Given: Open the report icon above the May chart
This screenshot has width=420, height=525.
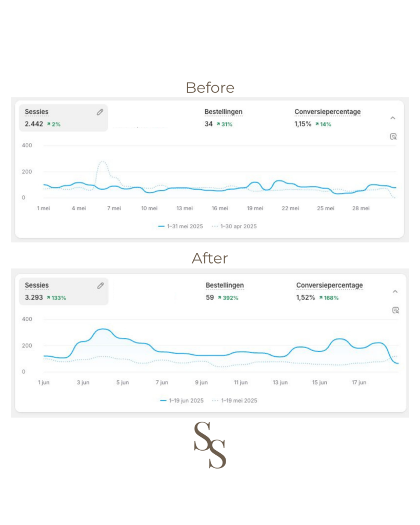Looking at the screenshot, I should point(393,136).
